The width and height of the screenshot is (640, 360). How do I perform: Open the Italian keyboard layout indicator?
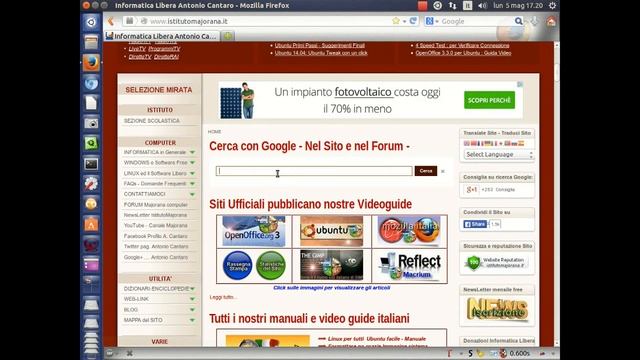(x=467, y=5)
